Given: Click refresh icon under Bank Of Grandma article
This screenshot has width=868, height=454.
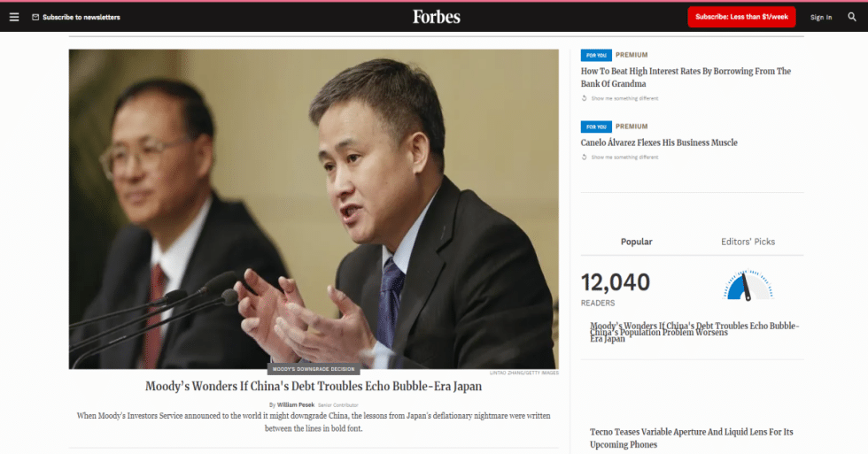Looking at the screenshot, I should [x=584, y=98].
